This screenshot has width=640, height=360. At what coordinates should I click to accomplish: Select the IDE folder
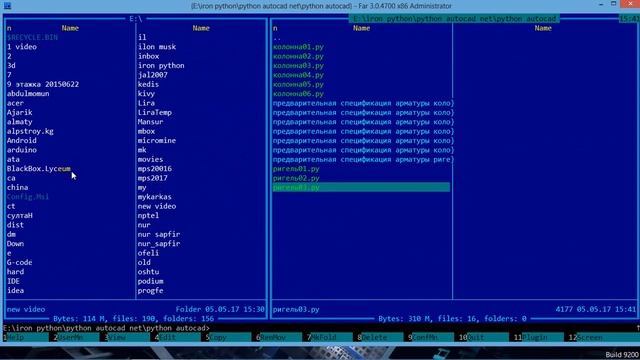click(x=13, y=282)
